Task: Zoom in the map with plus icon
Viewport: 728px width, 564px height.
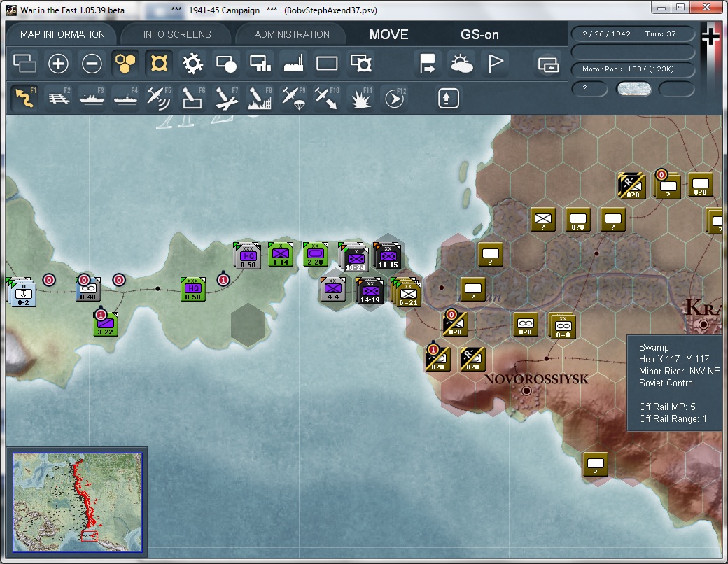Action: click(58, 64)
